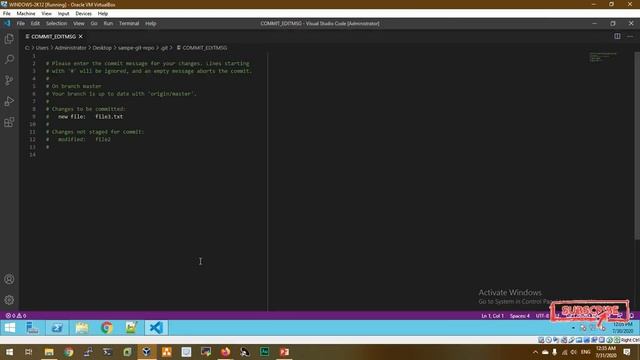Click the guest Windows Start button
Screen dimensions: 640x360
coord(10,328)
